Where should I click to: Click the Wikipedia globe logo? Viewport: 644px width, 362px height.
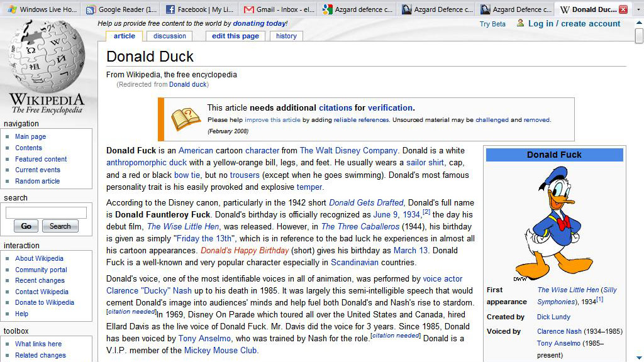[x=47, y=55]
